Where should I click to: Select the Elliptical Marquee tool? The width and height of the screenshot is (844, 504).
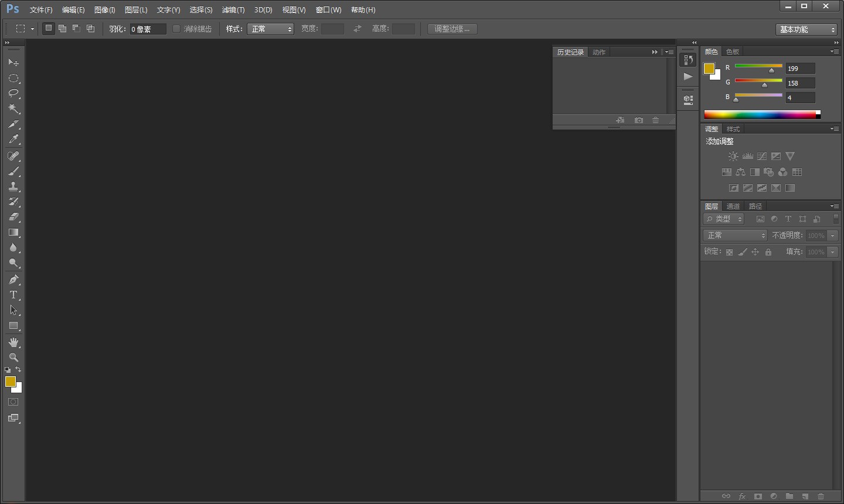[13, 78]
